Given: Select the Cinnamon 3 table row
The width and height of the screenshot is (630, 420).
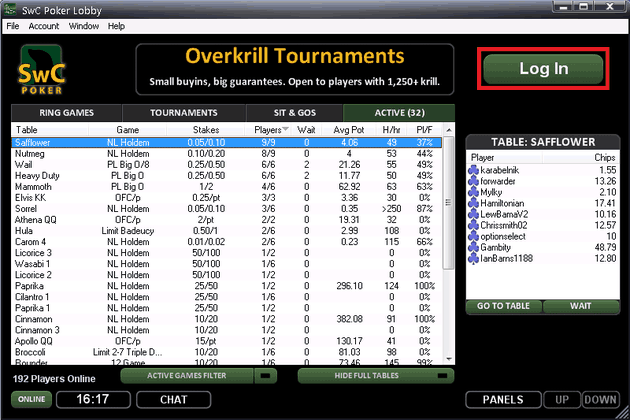Looking at the screenshot, I should tap(227, 330).
